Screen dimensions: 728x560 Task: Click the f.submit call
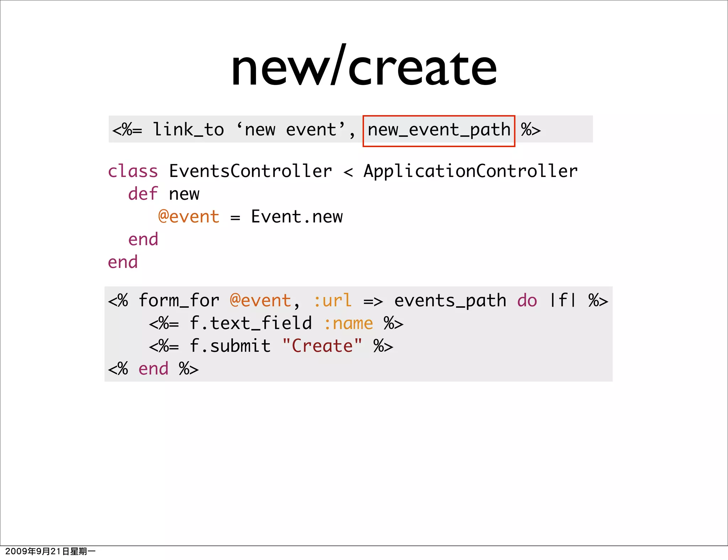[x=230, y=346]
